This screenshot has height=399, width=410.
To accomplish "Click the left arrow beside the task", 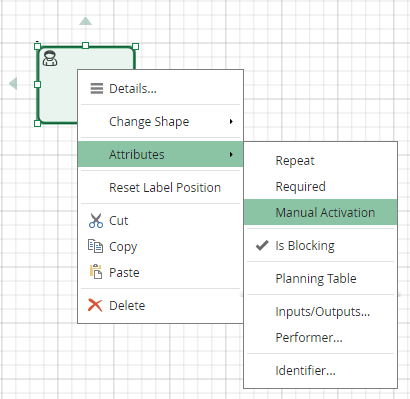I will [13, 83].
